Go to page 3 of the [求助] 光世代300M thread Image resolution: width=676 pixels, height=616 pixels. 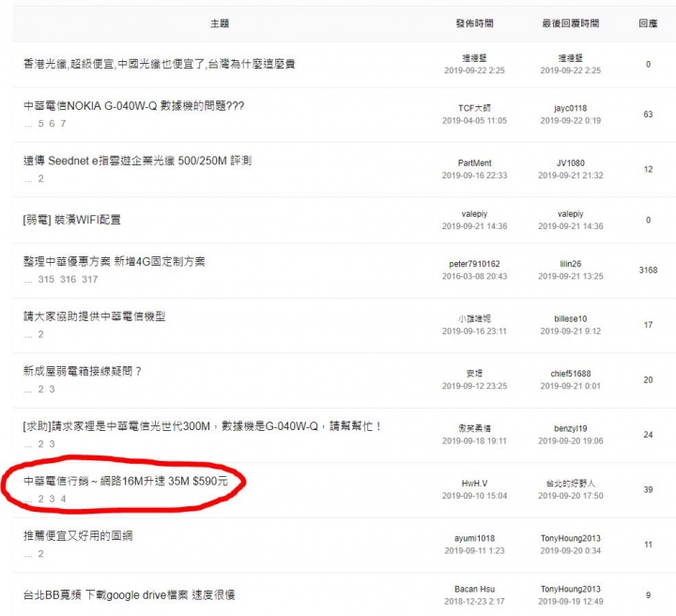[x=52, y=444]
